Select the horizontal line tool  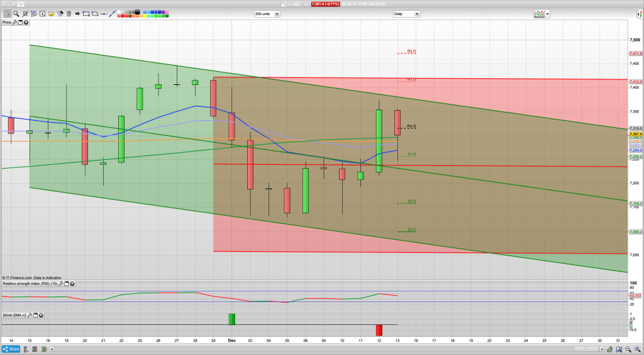tap(104, 14)
